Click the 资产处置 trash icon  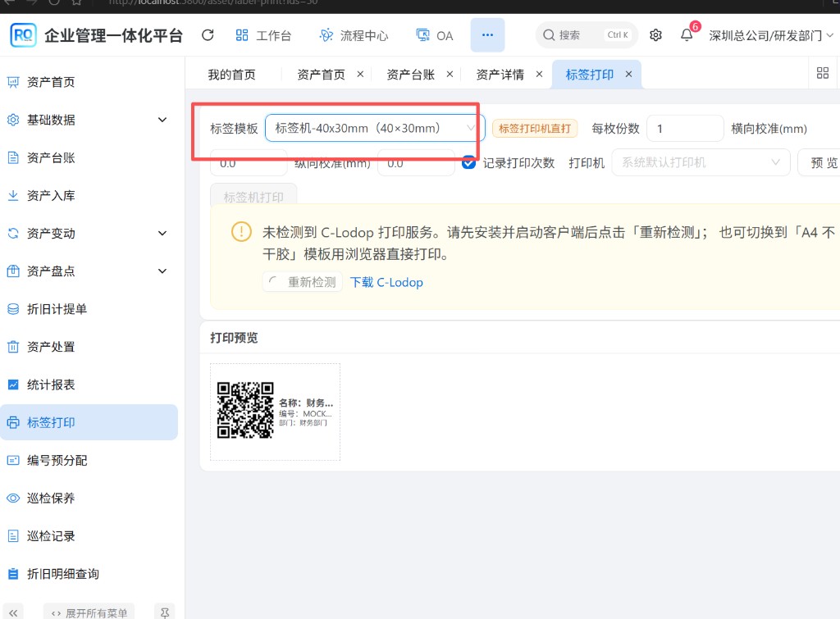[13, 347]
